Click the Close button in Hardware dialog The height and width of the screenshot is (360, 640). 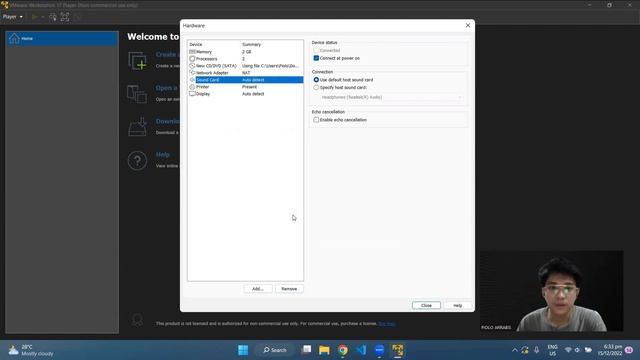coord(426,305)
